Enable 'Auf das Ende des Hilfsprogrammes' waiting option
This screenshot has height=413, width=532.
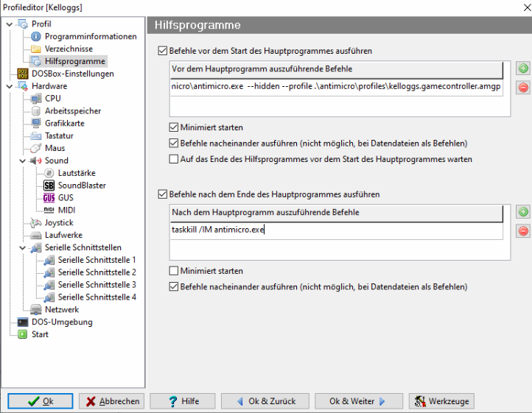point(174,159)
